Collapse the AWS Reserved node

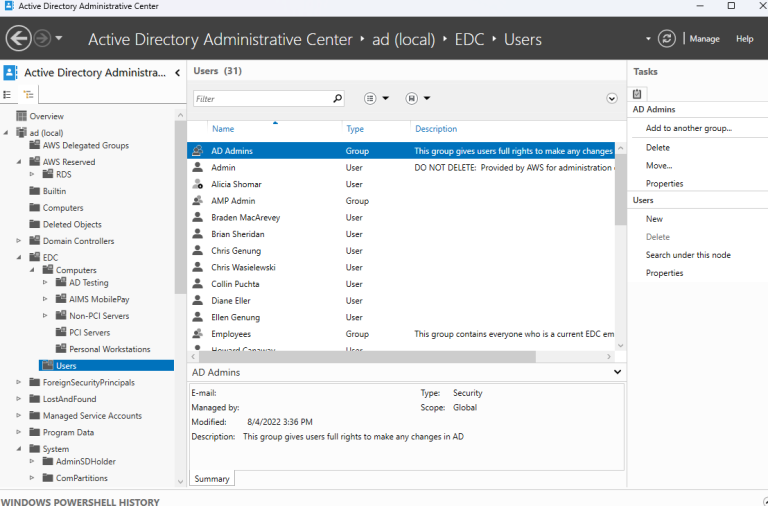pos(19,162)
